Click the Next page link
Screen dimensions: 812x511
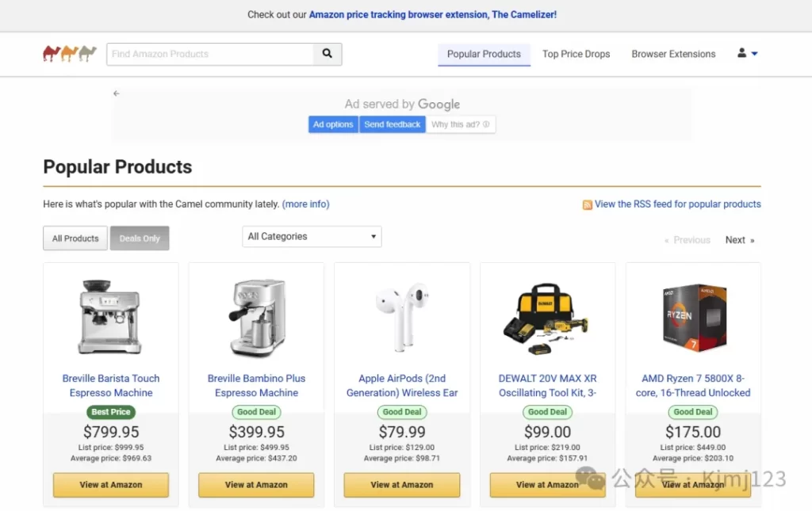(x=739, y=240)
